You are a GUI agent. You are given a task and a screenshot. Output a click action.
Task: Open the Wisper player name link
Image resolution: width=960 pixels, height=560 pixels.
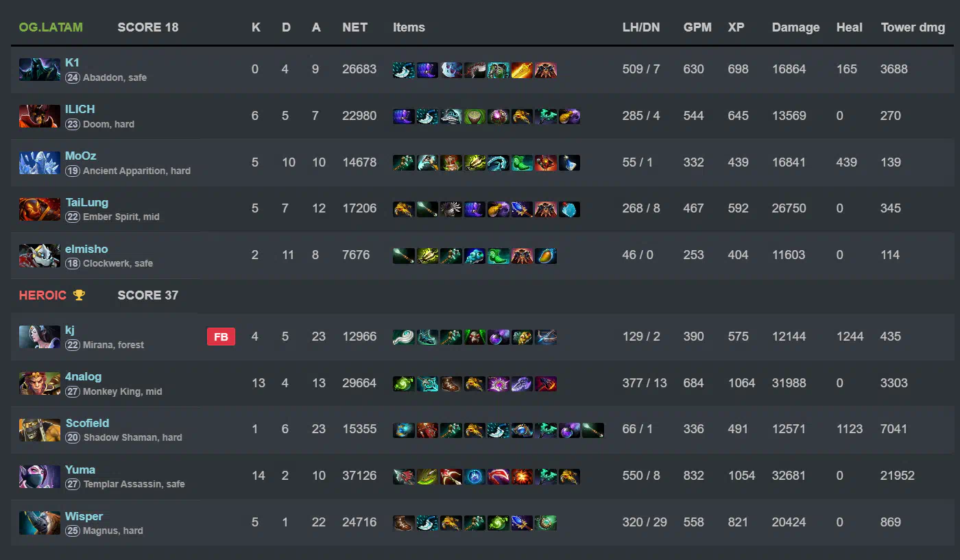(84, 516)
